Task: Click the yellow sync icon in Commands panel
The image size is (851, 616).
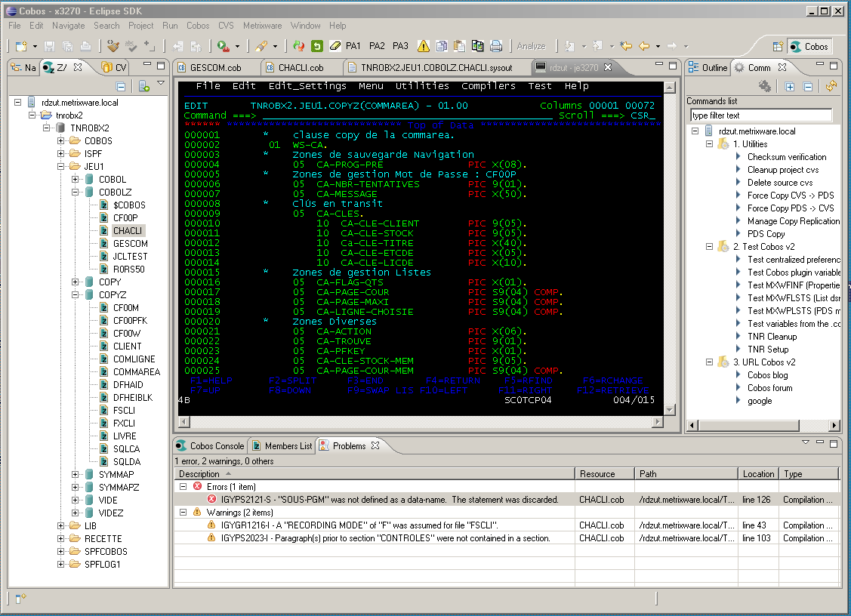Action: tap(831, 86)
